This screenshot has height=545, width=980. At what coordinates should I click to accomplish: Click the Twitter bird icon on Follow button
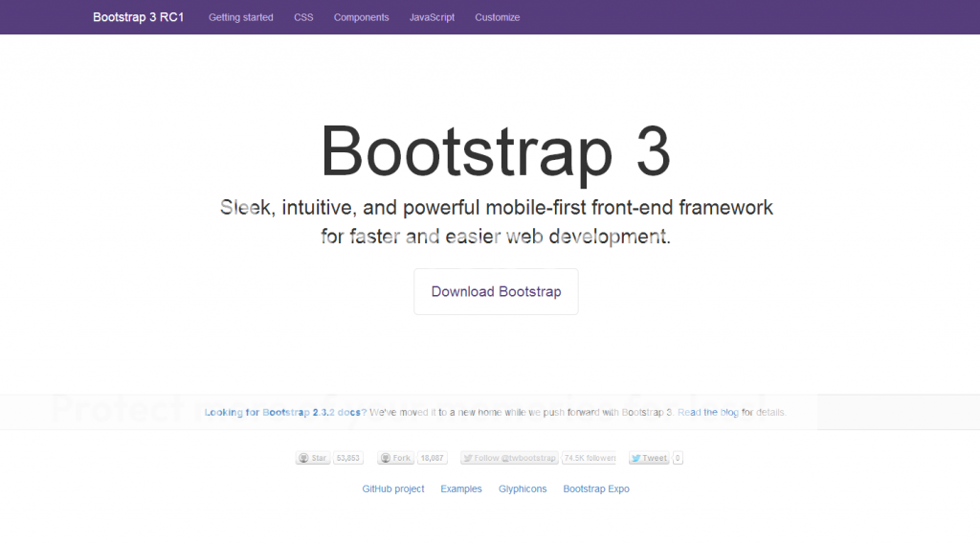(x=467, y=458)
